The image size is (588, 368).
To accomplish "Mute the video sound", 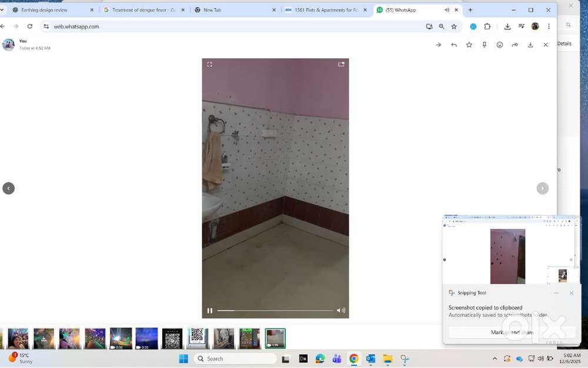I will coord(340,310).
